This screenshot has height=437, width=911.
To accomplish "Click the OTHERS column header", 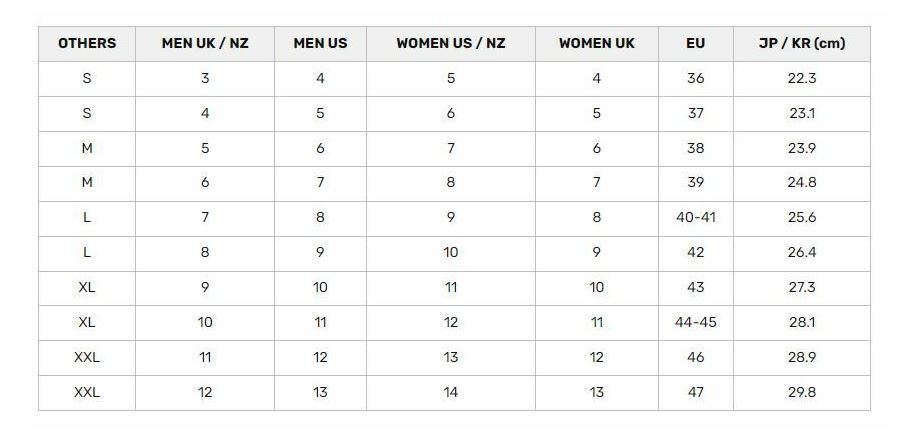I will 87,44.
